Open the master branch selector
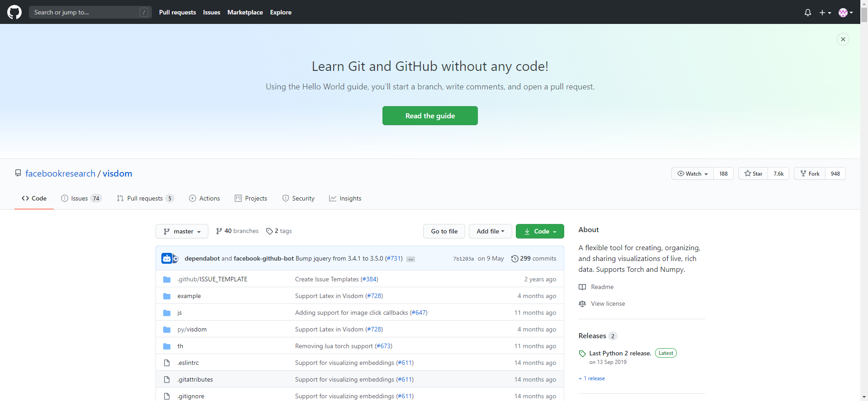868x401 pixels. [182, 231]
